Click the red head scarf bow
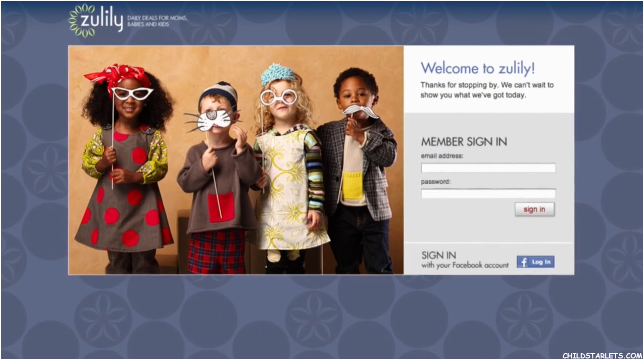 pos(117,75)
